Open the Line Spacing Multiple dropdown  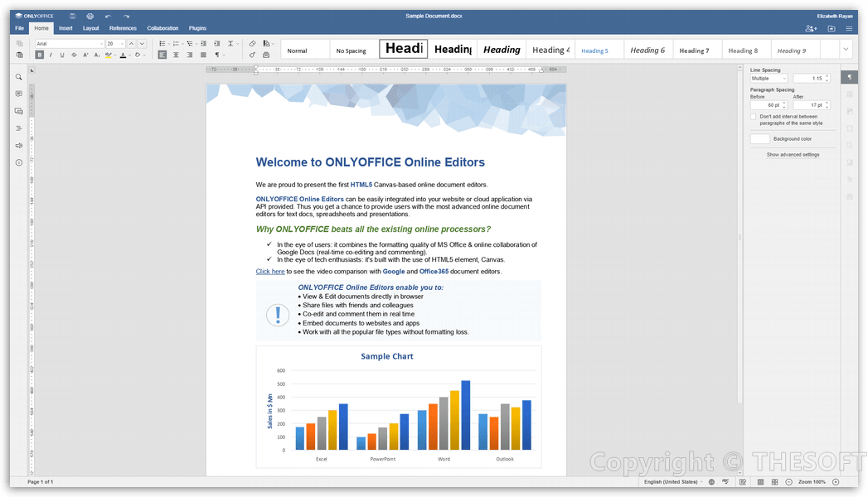(769, 78)
